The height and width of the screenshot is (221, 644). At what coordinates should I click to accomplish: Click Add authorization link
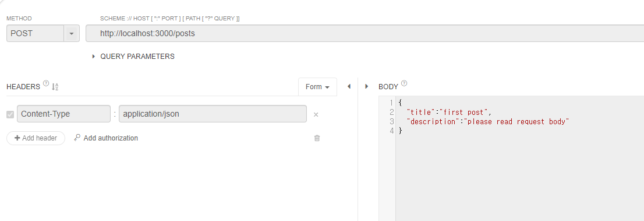click(x=111, y=138)
